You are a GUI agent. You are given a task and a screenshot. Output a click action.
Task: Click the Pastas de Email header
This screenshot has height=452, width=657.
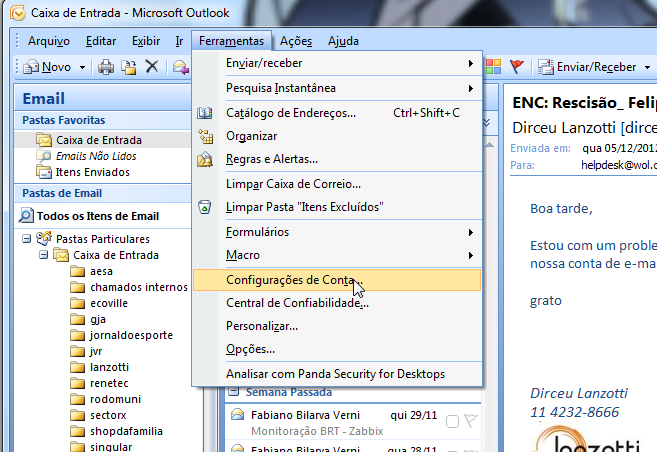tap(103, 193)
